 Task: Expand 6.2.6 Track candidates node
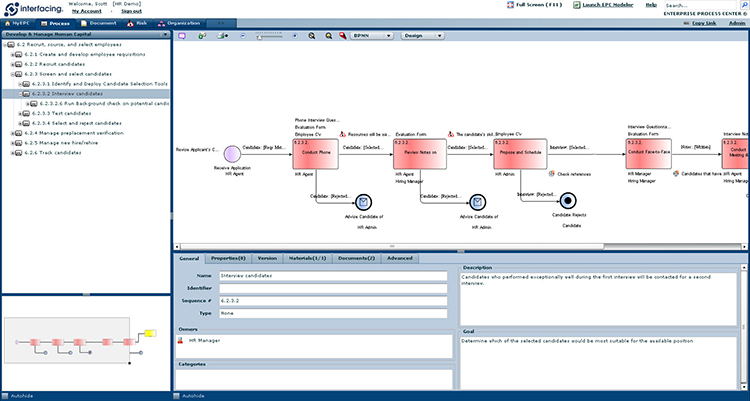coord(13,153)
